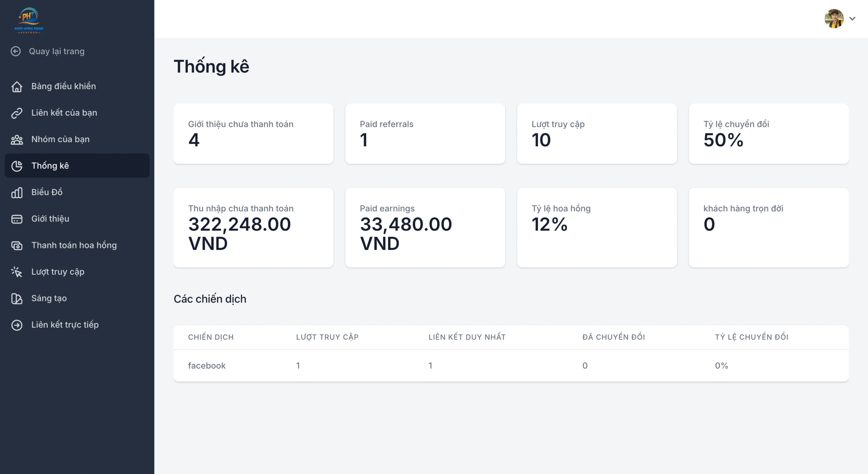
Task: Click the cursor click Lượt truy cập icon
Action: 17,272
